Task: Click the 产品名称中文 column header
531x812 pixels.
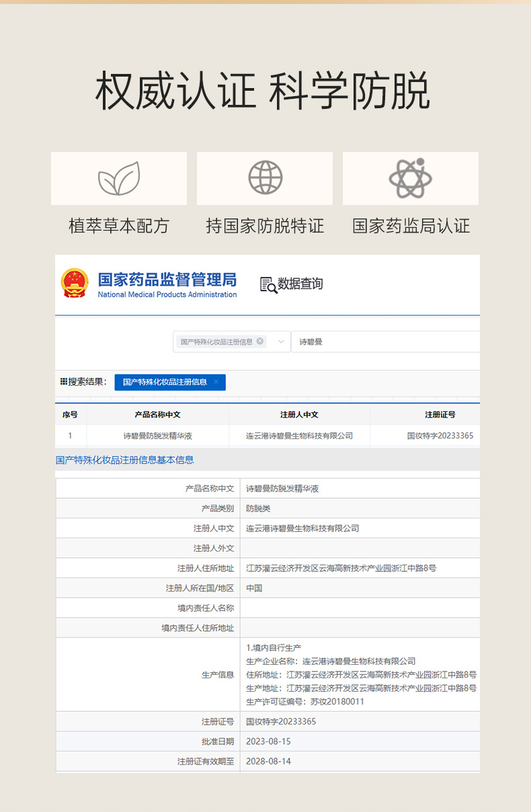Action: [x=158, y=415]
